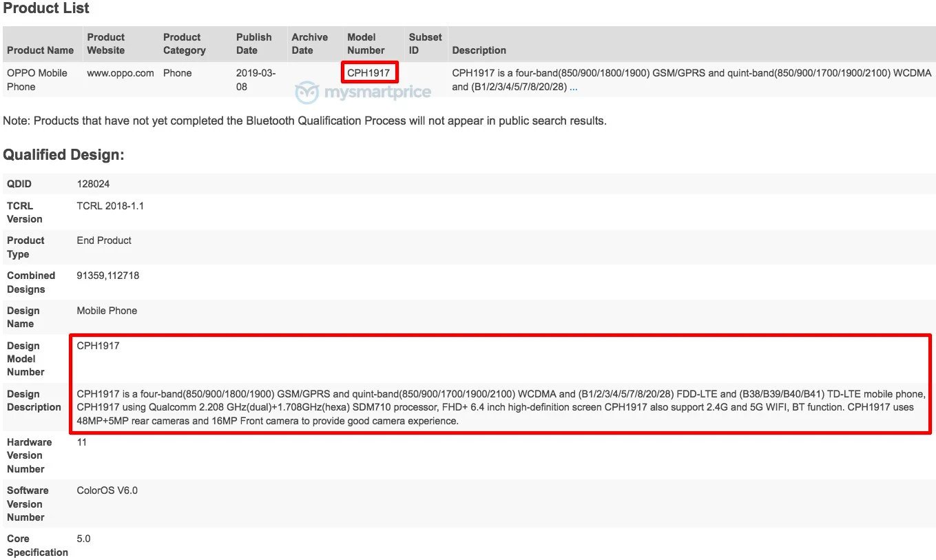936x560 pixels.
Task: Click the TCRL Version row label
Action: coord(25,212)
